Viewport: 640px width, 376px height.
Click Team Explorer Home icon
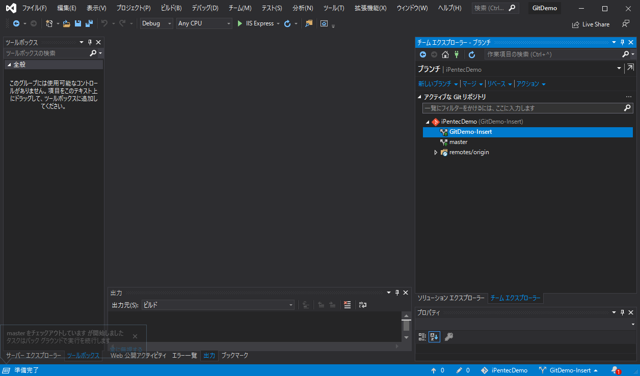pos(445,54)
